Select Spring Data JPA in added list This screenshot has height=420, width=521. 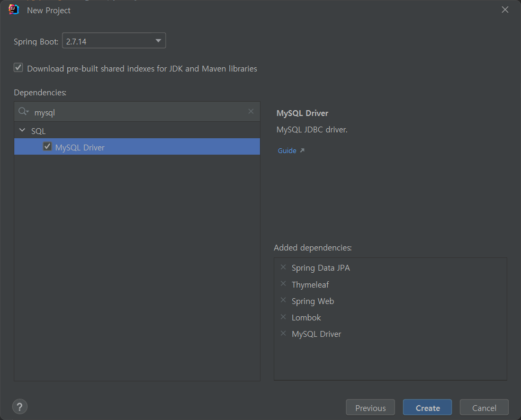tap(321, 268)
